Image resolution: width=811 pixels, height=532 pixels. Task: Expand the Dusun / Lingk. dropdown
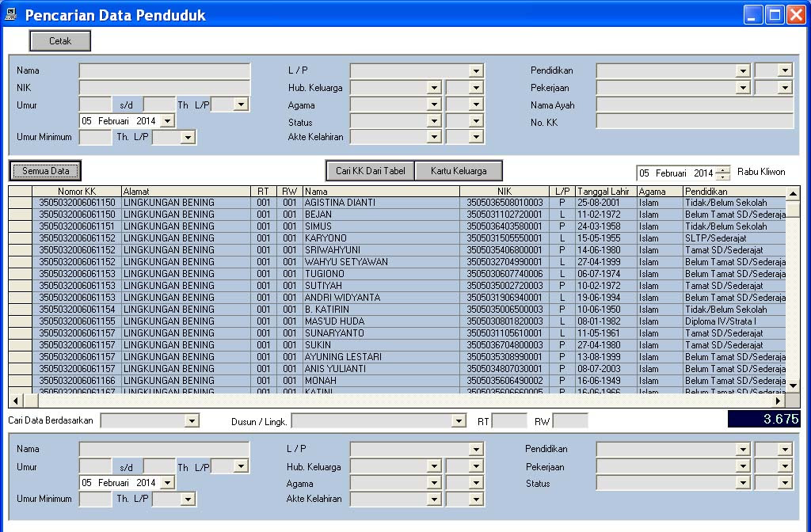[459, 421]
